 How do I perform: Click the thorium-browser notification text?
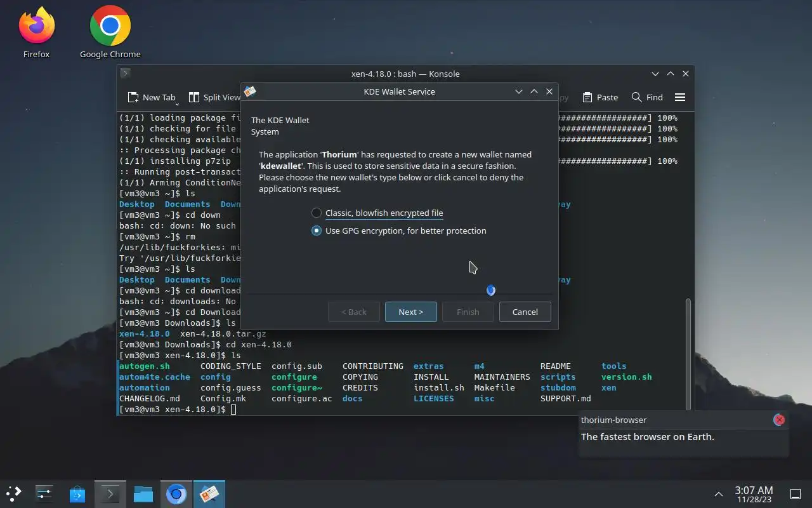647,436
